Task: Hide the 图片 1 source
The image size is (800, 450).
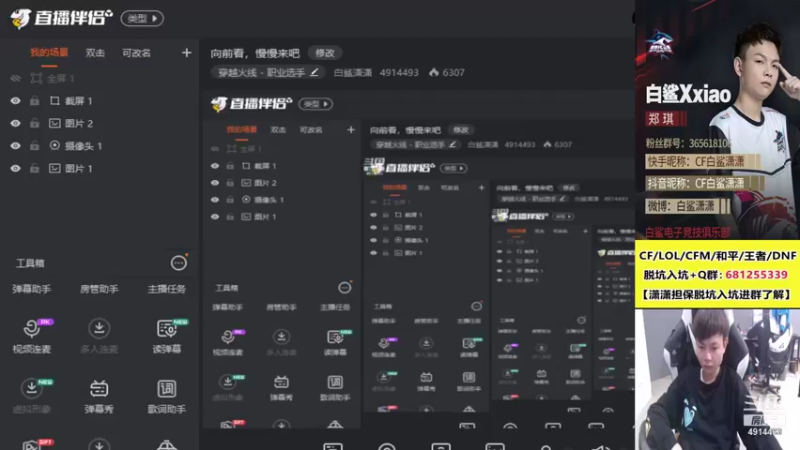Action: (15, 168)
